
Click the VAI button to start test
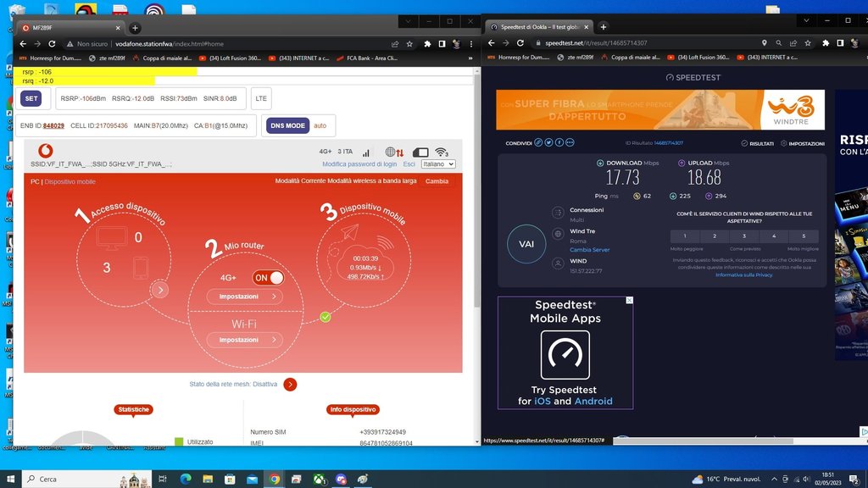point(526,244)
